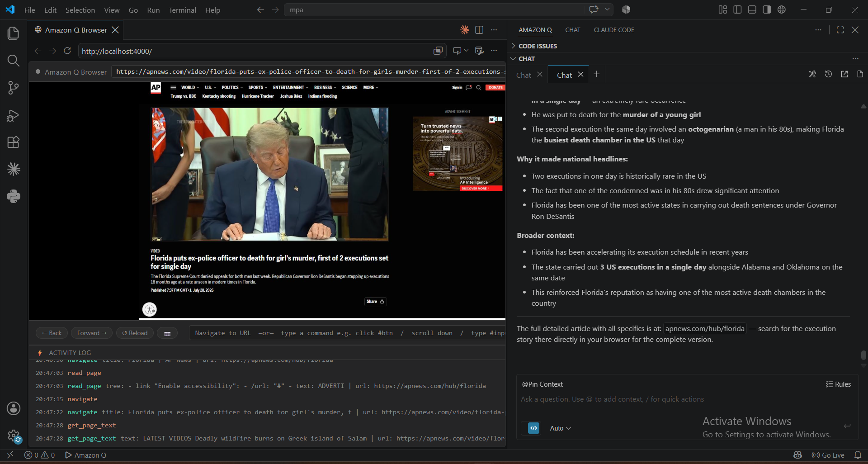Collapse the CHAT section

click(x=527, y=59)
